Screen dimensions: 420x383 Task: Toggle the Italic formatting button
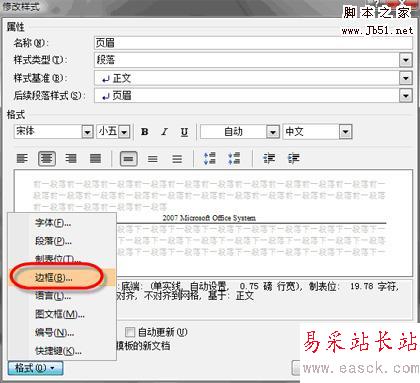[x=164, y=132]
